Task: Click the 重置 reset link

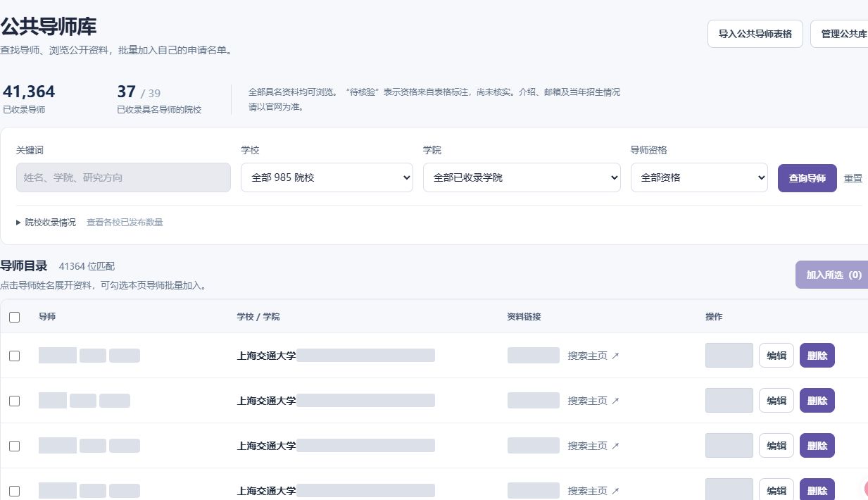Action: click(853, 178)
